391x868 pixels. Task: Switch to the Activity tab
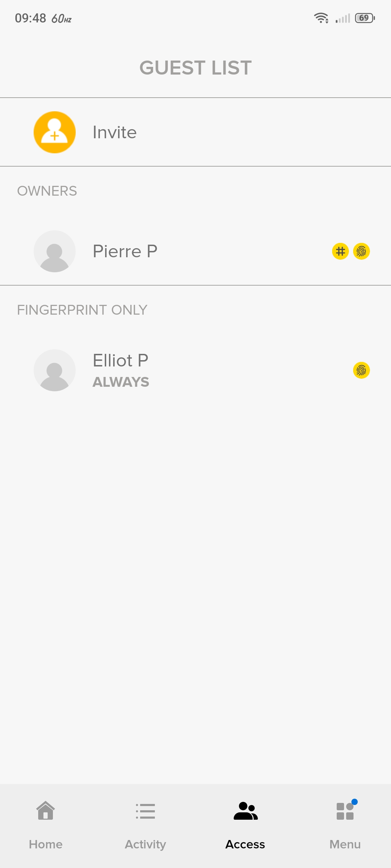145,844
